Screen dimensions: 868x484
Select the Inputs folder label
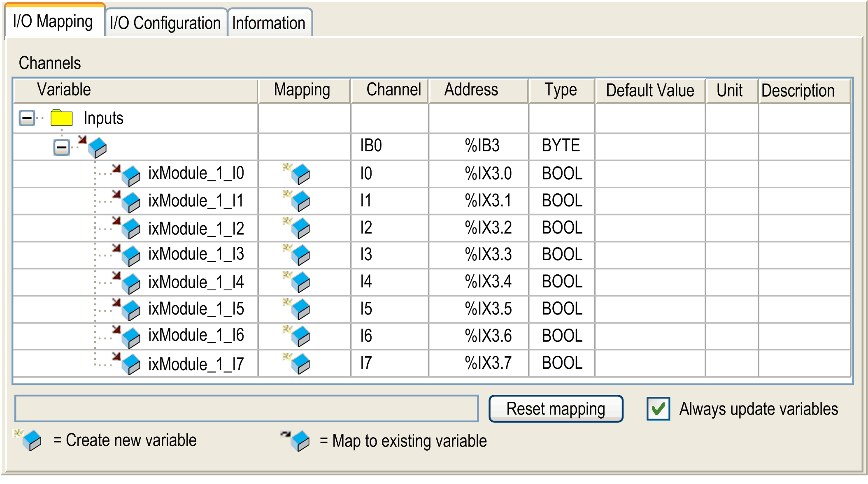[x=103, y=118]
